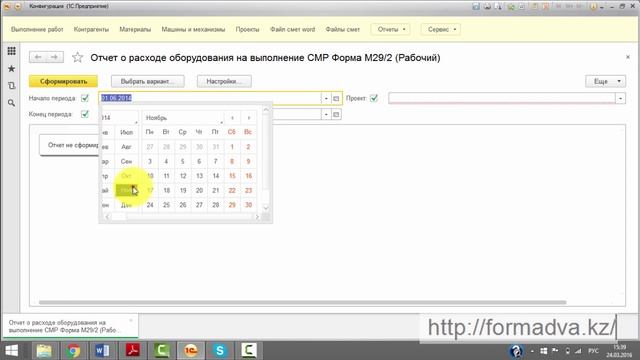Click Выбрать вариант button
640x360 pixels.
[147, 81]
